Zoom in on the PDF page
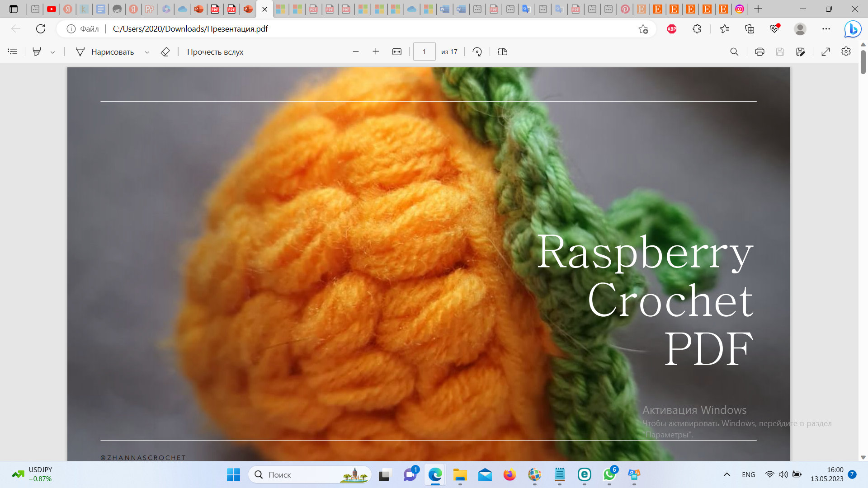 tap(376, 52)
